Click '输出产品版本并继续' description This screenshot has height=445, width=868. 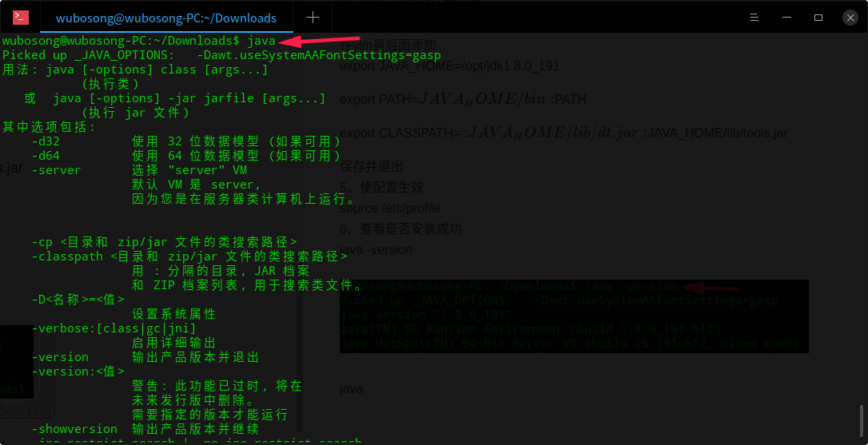pos(195,430)
